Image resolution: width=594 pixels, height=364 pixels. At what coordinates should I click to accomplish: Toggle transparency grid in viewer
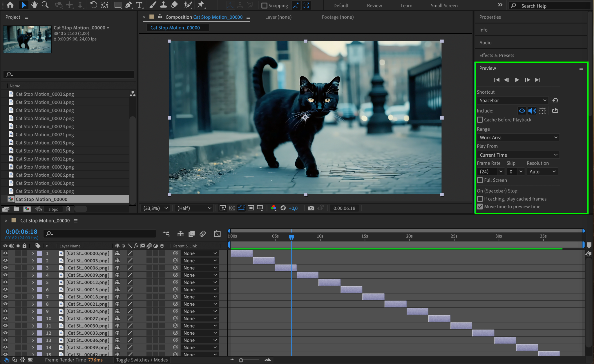point(232,208)
